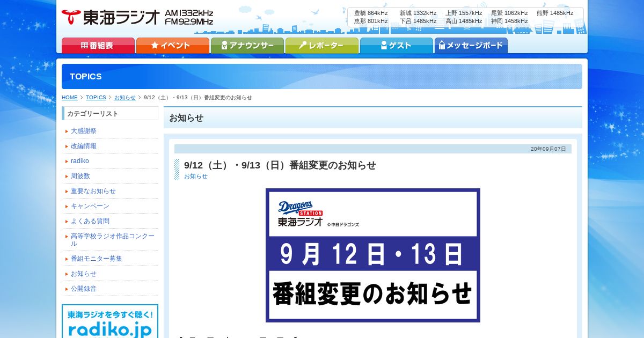
Task: Open the レポーター tab
Action: pyautogui.click(x=321, y=46)
